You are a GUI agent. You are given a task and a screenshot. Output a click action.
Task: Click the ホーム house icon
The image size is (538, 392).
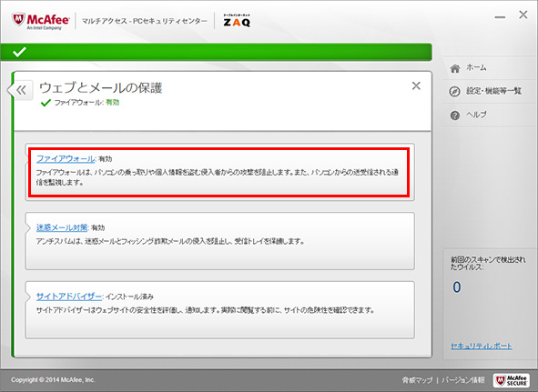pyautogui.click(x=455, y=68)
